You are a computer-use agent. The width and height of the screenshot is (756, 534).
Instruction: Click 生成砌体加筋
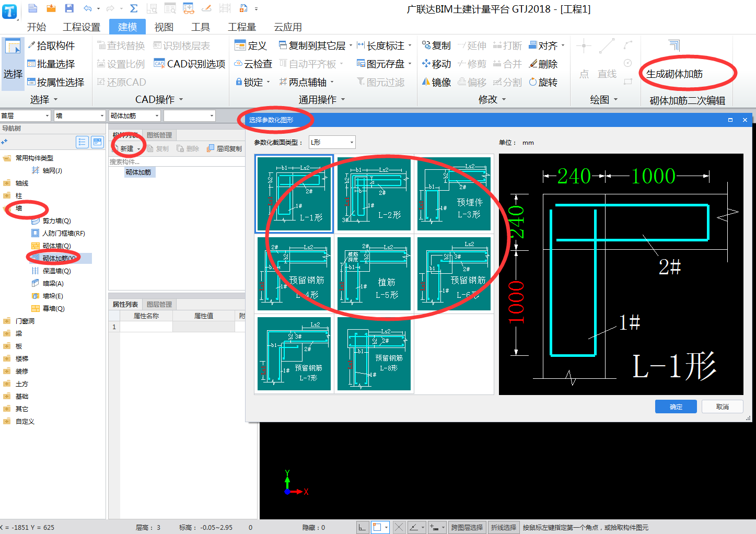tap(674, 74)
